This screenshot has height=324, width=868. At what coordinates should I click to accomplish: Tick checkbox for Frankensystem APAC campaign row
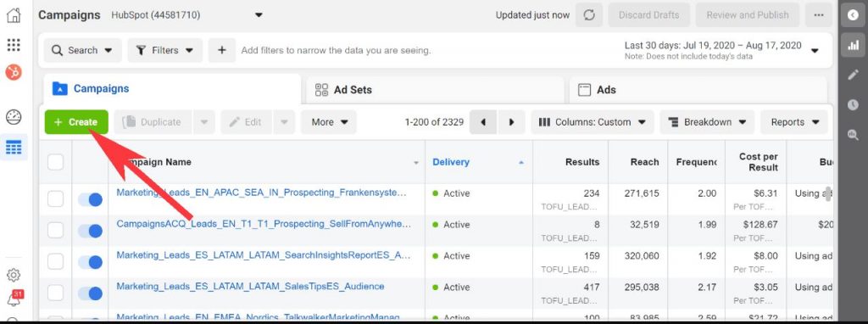pyautogui.click(x=55, y=198)
